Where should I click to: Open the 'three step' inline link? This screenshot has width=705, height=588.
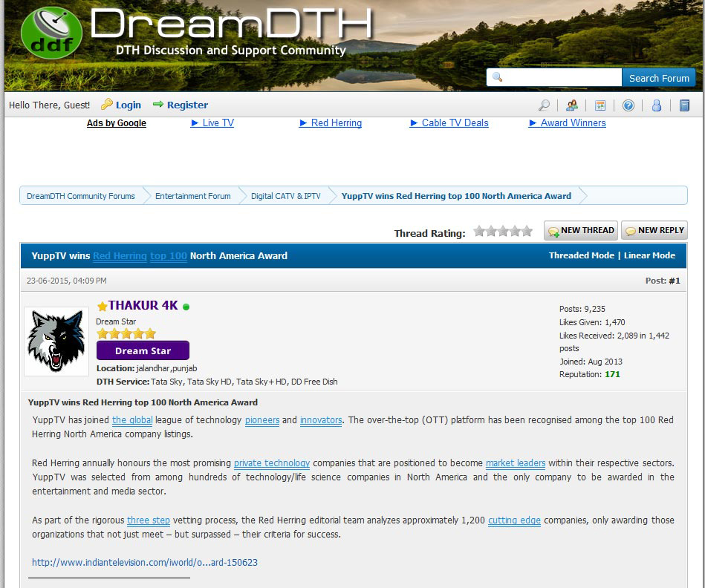(x=149, y=520)
